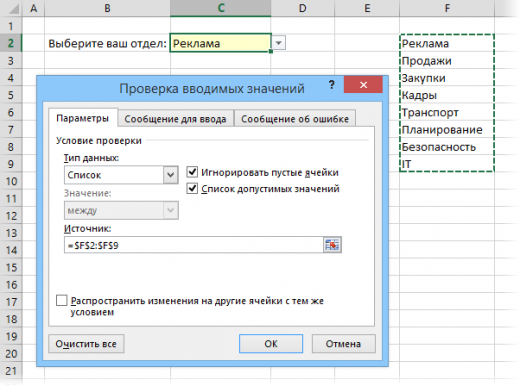
Task: Select the row 21 header
Action: 11,371
